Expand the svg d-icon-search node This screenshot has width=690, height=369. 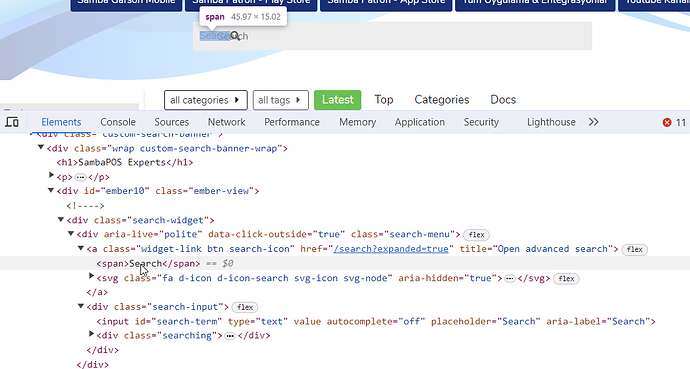[x=91, y=277]
